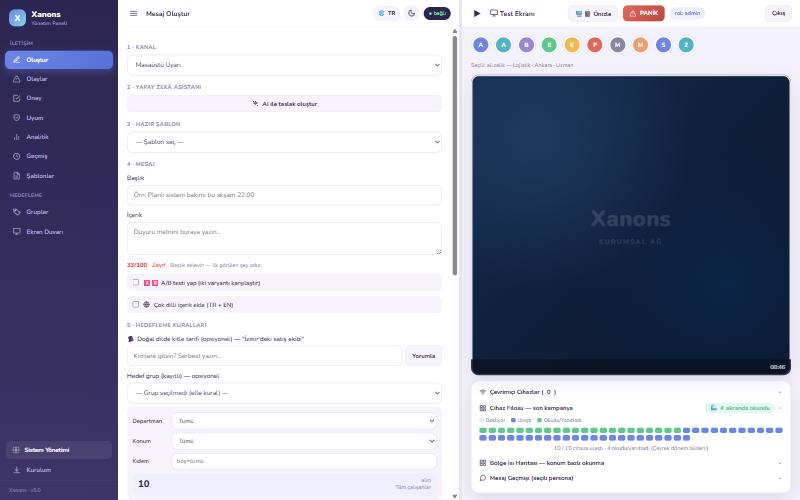800x500 pixels.
Task: Click the Sistem Yönetimi grid icon
Action: click(16, 450)
